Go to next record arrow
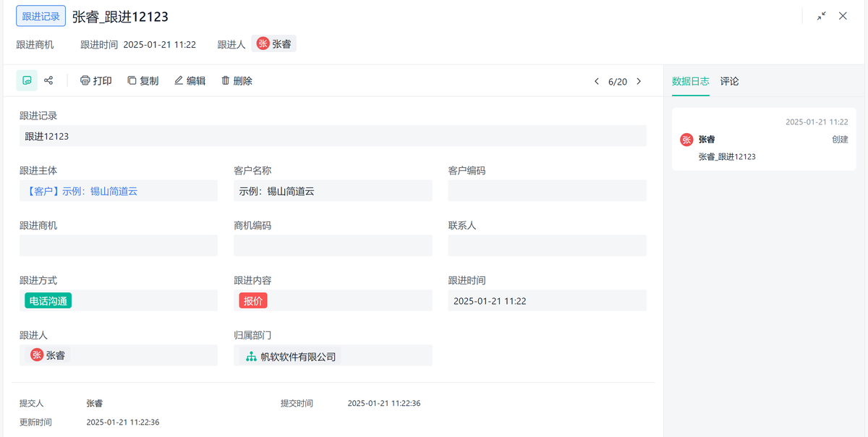The width and height of the screenshot is (868, 437). click(x=639, y=82)
